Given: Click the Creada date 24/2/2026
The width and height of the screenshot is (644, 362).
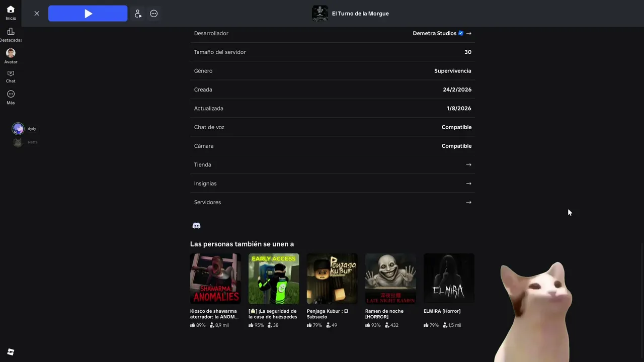Looking at the screenshot, I should pos(457,89).
